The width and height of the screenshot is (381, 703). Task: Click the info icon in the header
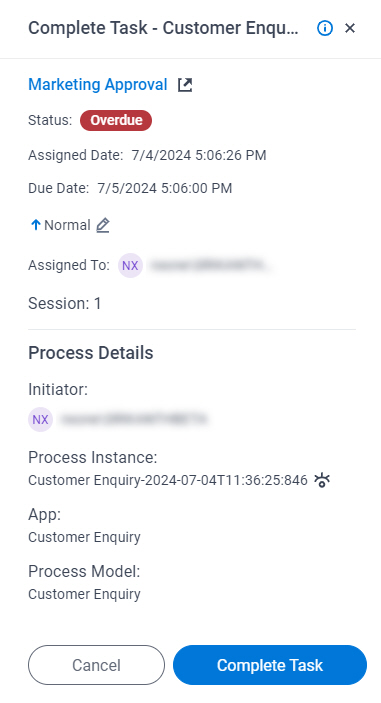(325, 28)
